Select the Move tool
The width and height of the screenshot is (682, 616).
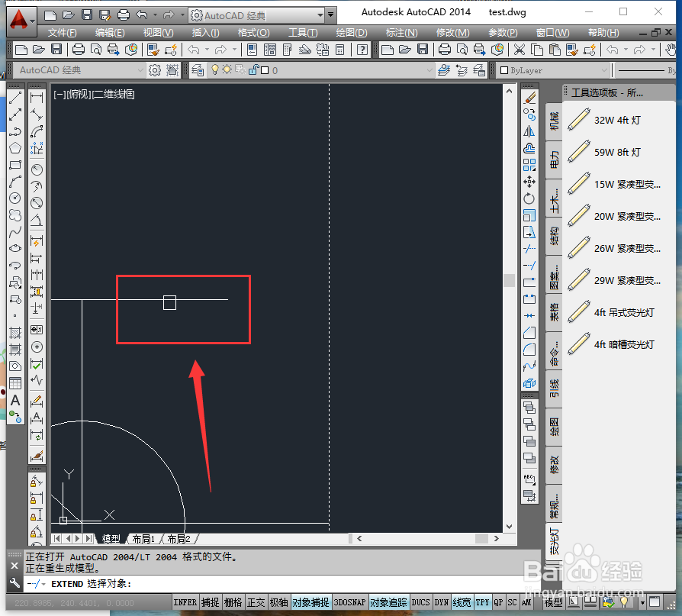tap(529, 182)
